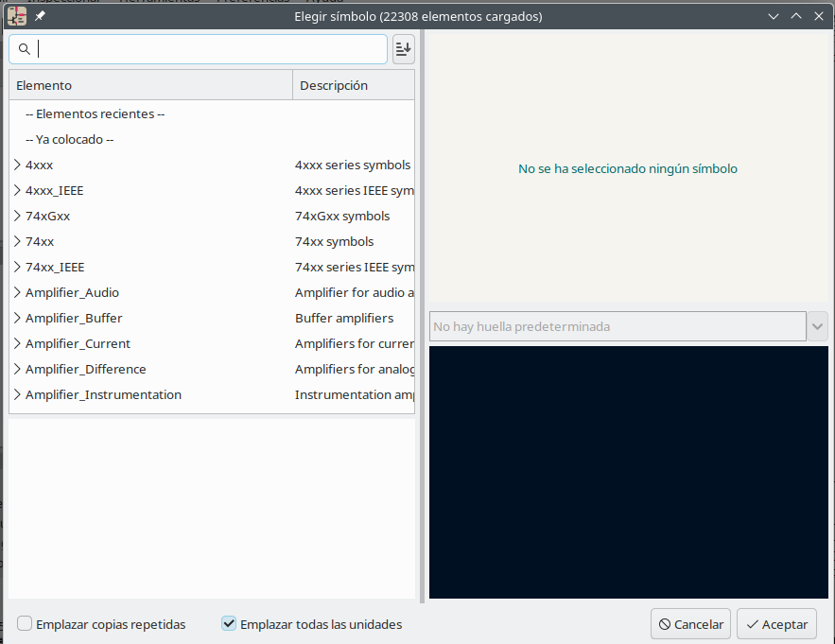Image resolution: width=835 pixels, height=644 pixels.
Task: Click the sort order icon beside search
Action: [404, 49]
